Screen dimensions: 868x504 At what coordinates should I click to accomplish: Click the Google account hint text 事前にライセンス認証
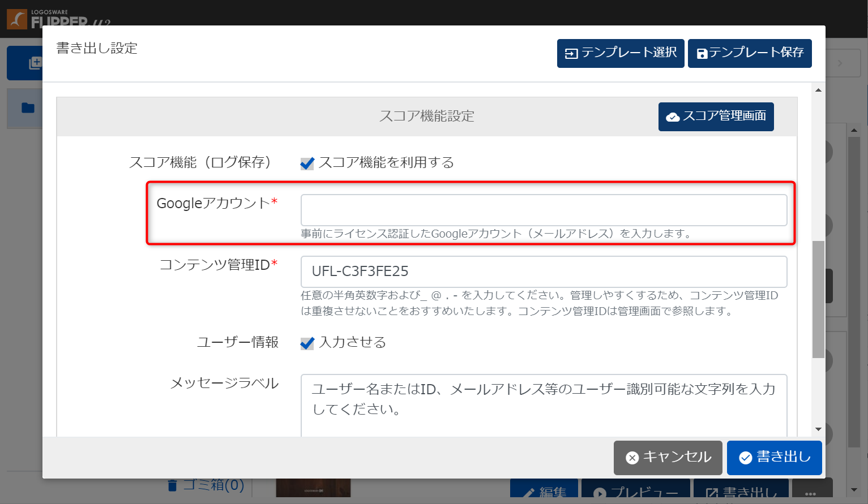click(497, 234)
